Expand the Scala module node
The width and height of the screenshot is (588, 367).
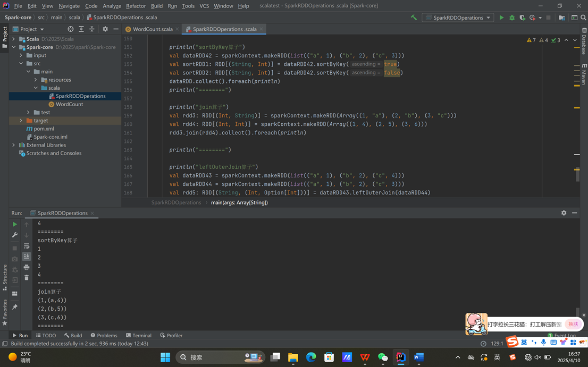click(x=13, y=39)
